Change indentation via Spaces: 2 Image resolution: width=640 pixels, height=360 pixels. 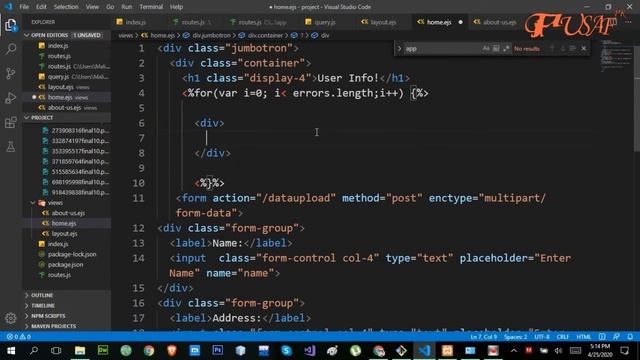515,337
